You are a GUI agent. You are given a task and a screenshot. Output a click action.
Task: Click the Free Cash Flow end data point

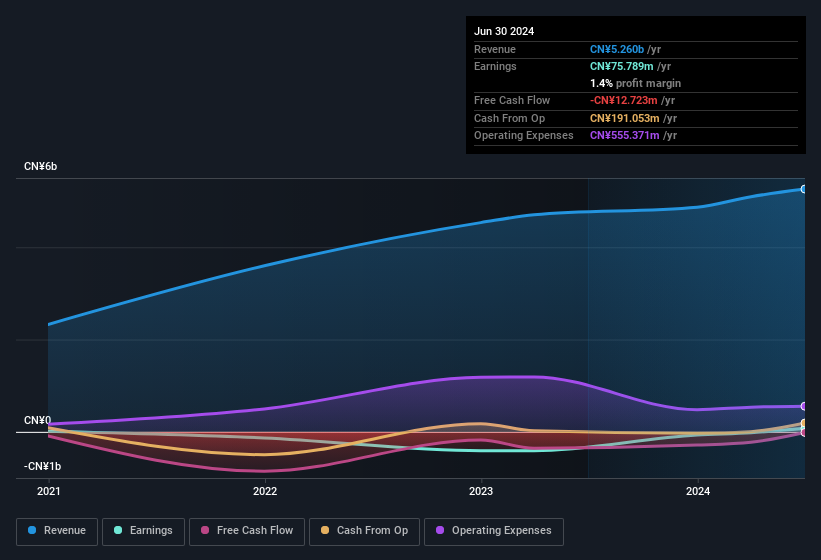click(x=804, y=433)
